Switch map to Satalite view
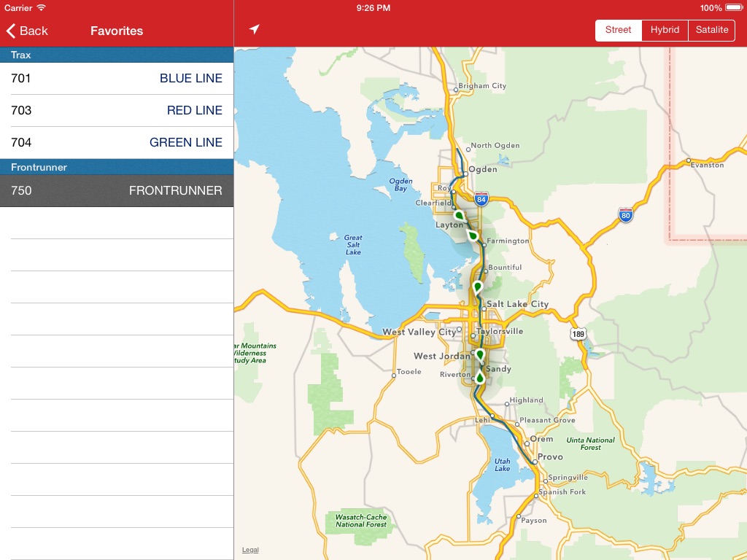The width and height of the screenshot is (747, 560). tap(711, 30)
